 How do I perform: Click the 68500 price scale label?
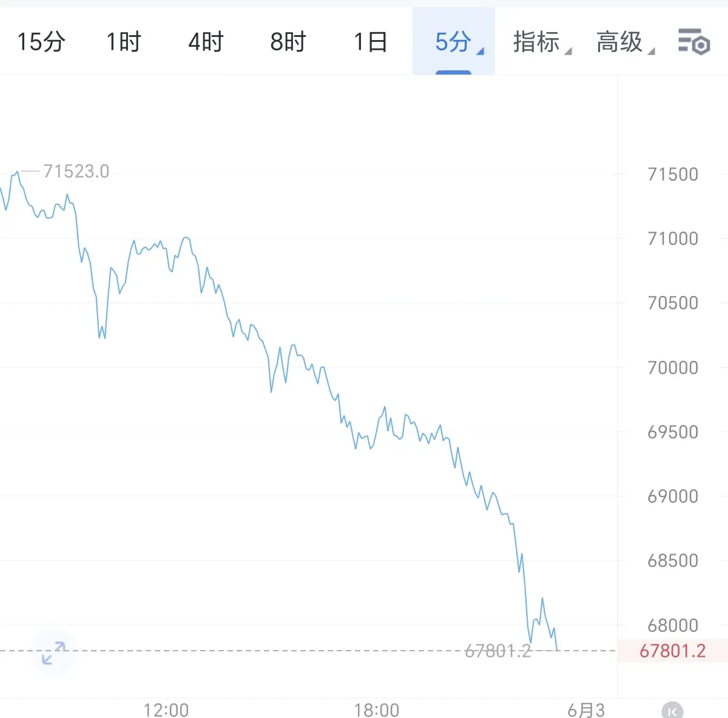pyautogui.click(x=673, y=560)
